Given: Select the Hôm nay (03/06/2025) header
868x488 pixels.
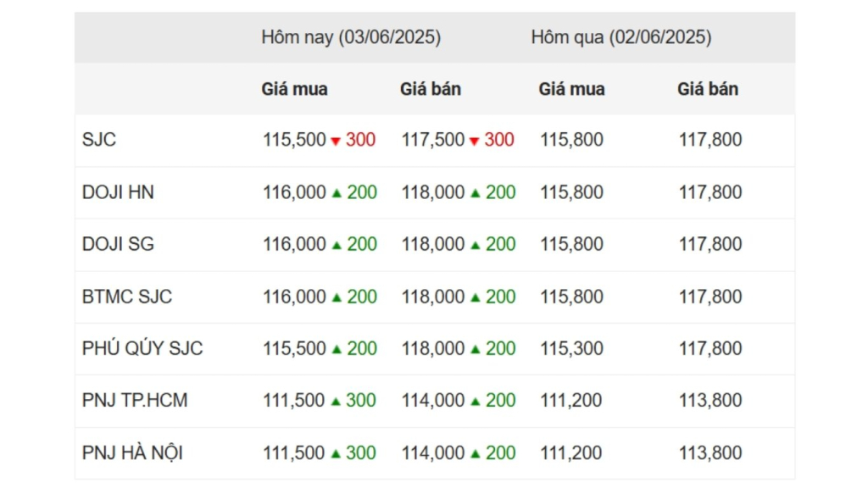Looking at the screenshot, I should [351, 37].
